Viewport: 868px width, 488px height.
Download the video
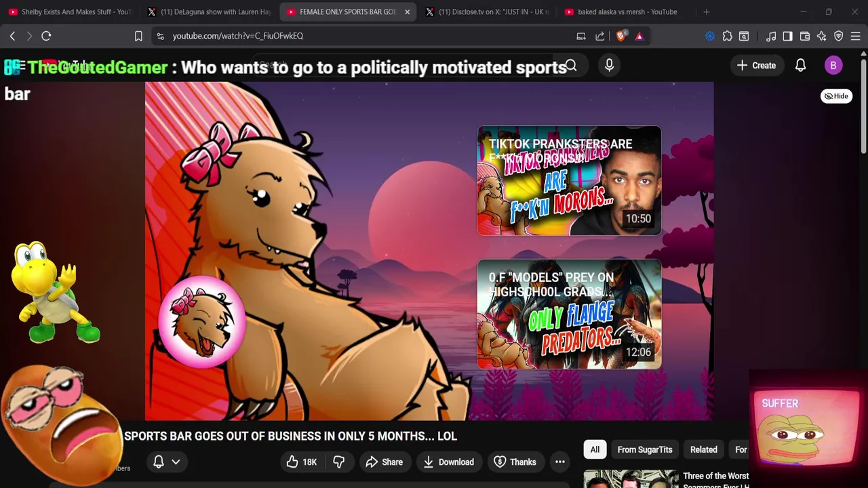448,462
